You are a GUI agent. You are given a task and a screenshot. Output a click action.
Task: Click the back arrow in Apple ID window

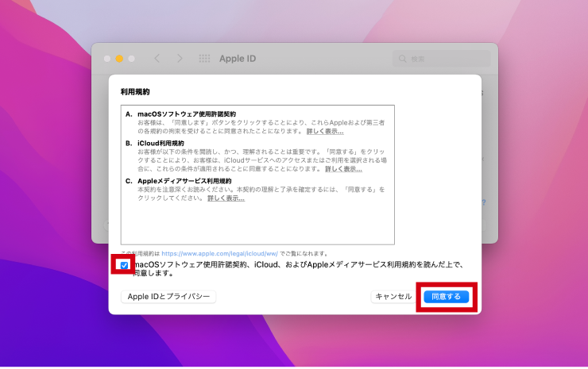tap(157, 59)
